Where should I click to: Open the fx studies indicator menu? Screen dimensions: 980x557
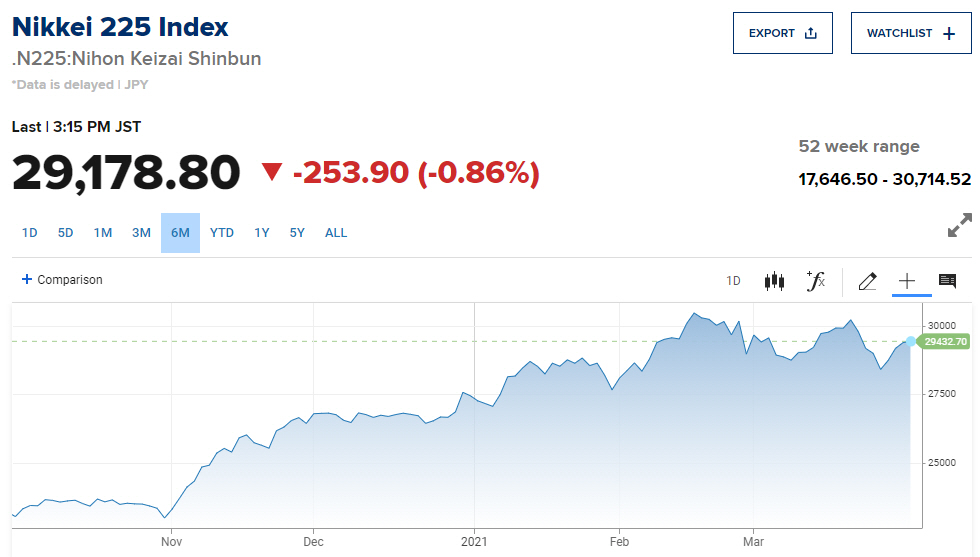coord(816,281)
